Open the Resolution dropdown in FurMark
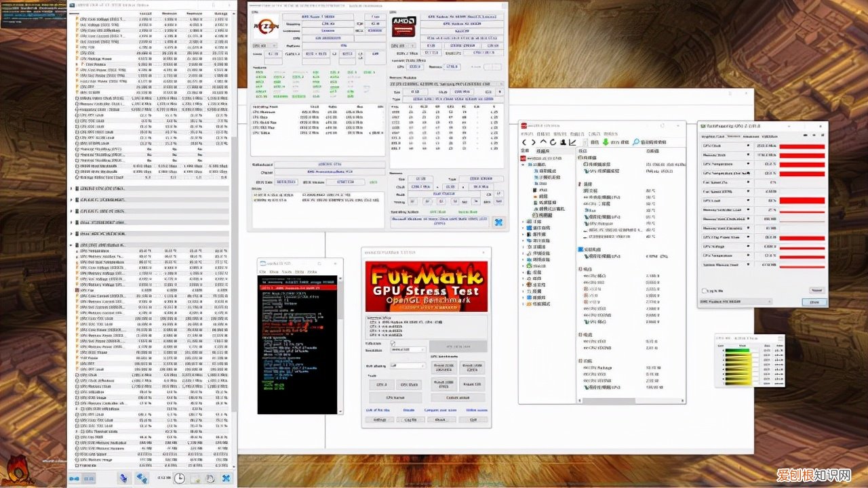The width and height of the screenshot is (868, 488). click(x=407, y=350)
